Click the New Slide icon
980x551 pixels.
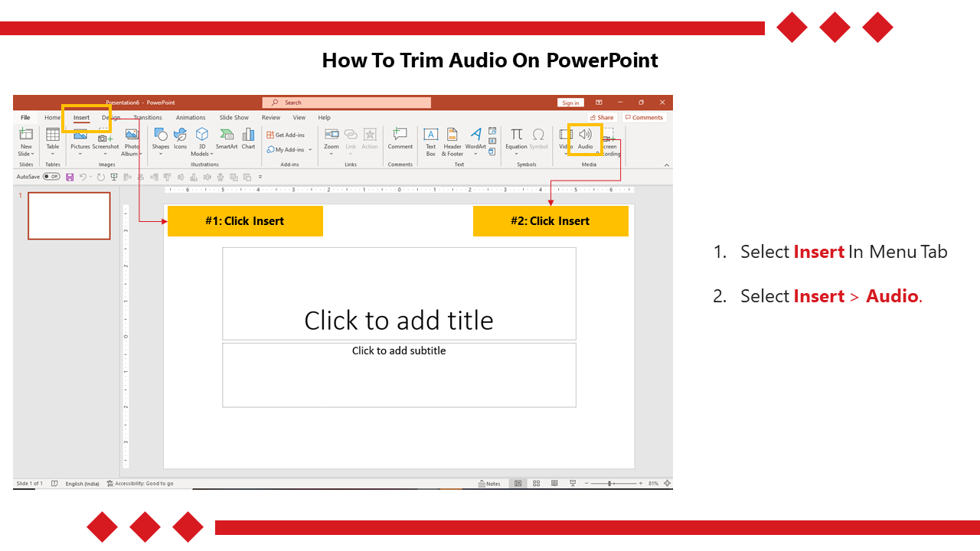(x=26, y=135)
